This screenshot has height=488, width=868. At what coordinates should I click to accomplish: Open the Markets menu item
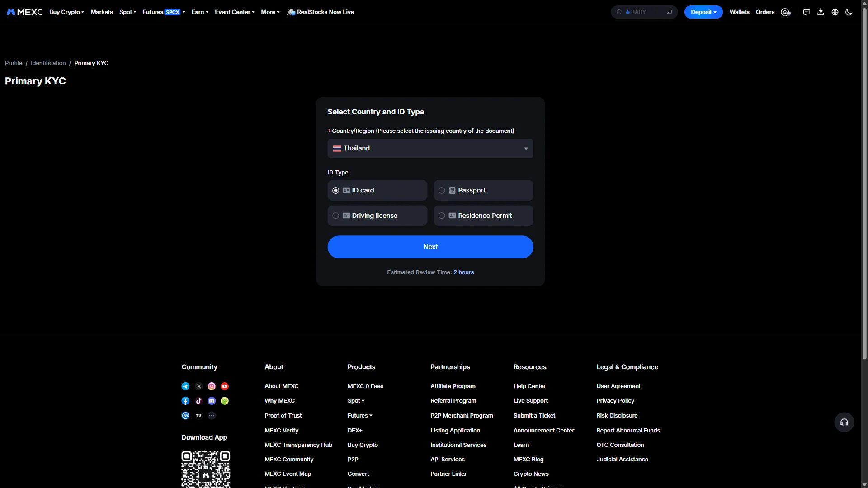[102, 12]
